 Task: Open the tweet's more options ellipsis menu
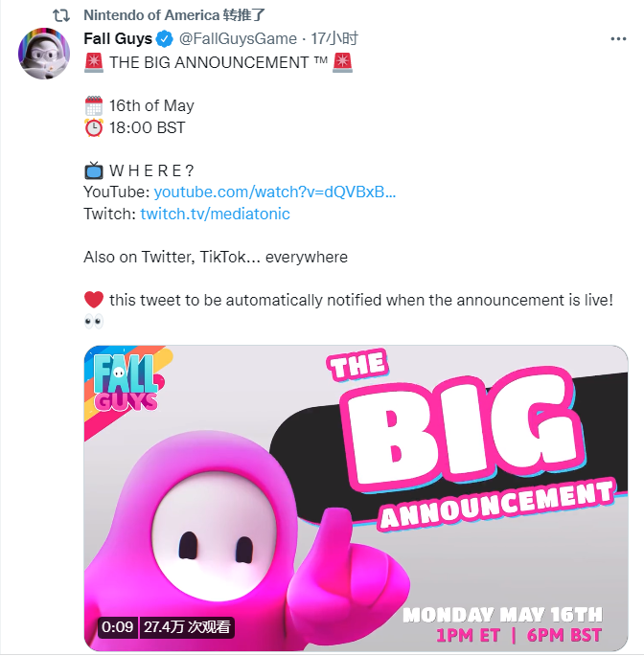tap(618, 39)
